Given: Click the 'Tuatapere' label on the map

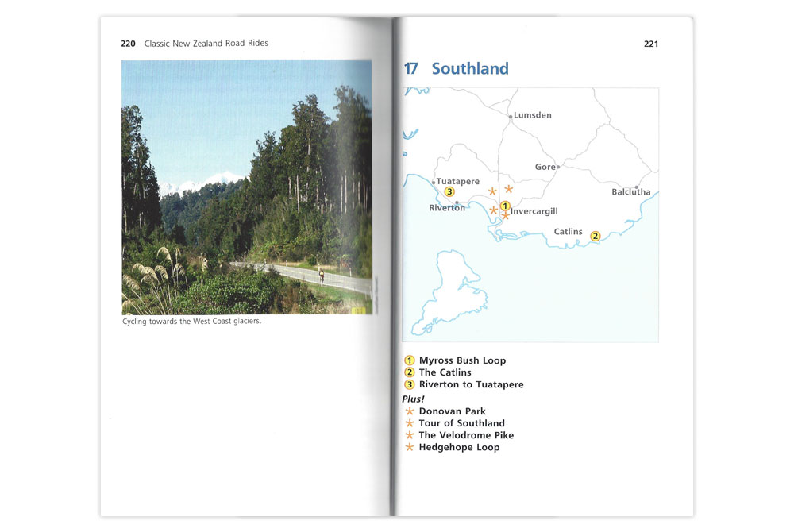Looking at the screenshot, I should click(x=458, y=181).
